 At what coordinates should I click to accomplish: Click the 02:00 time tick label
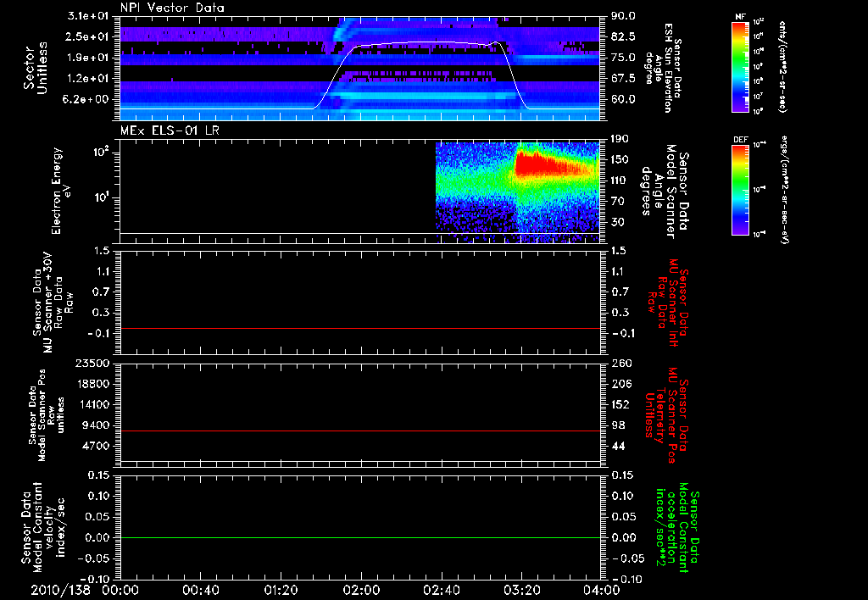click(x=361, y=590)
